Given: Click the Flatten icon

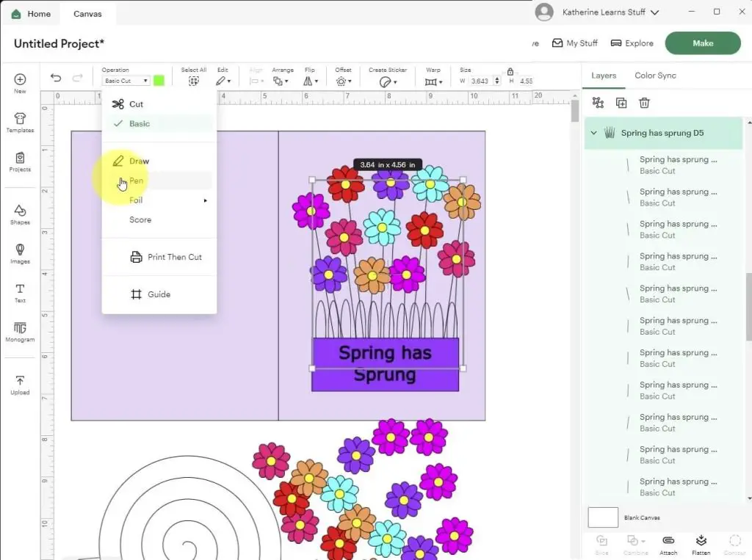Looking at the screenshot, I should 701,541.
